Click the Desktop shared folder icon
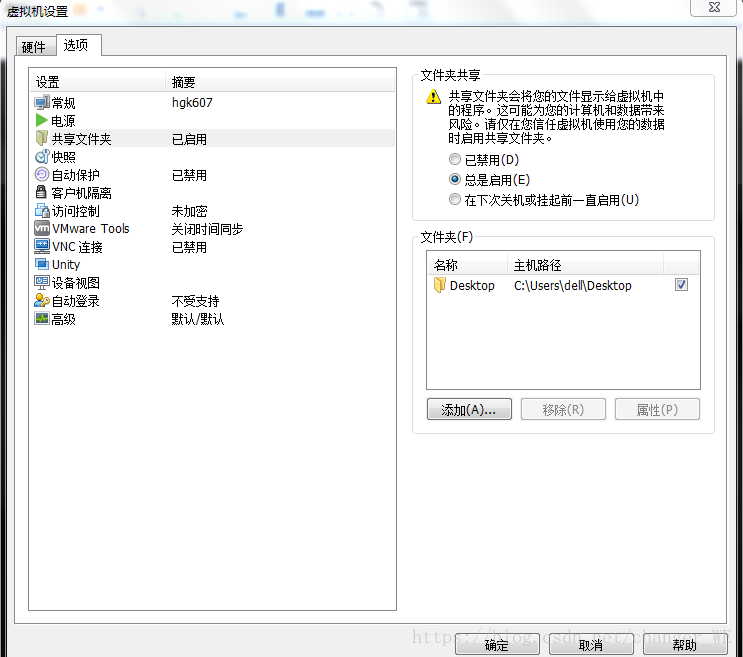Screen dimensions: 743x657 click(x=440, y=285)
